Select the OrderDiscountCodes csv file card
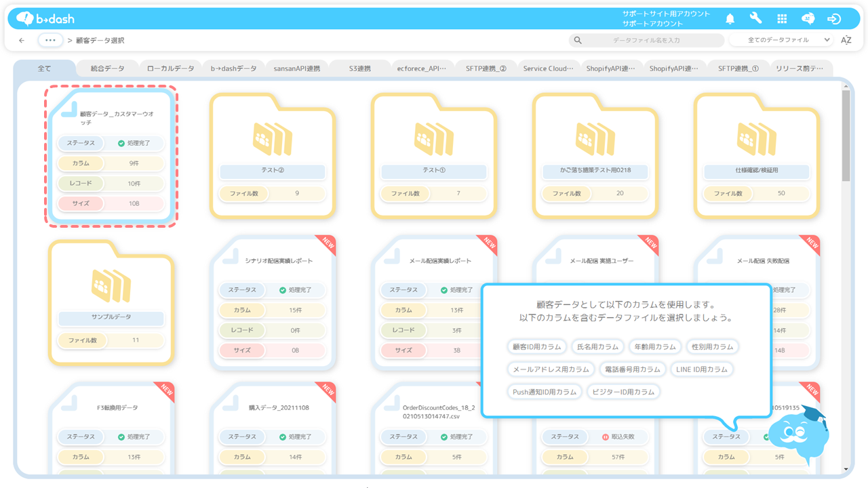Screen dimensions: 868x488 click(x=434, y=428)
